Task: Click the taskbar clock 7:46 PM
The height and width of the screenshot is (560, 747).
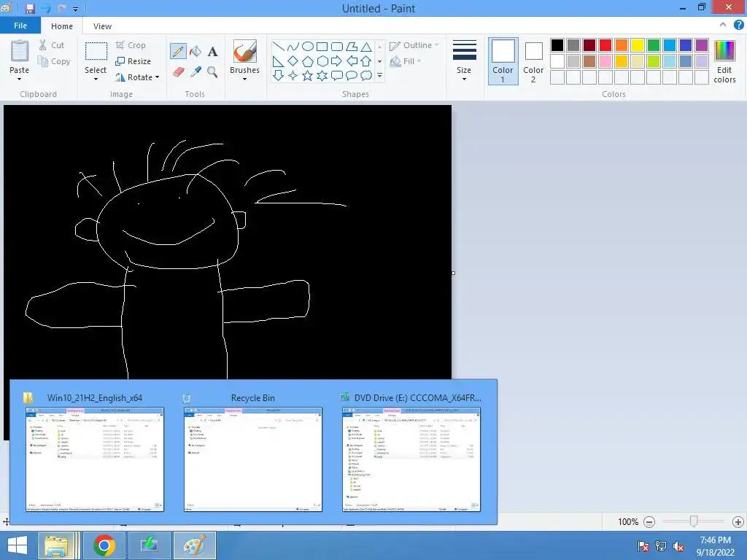Action: coord(715,540)
